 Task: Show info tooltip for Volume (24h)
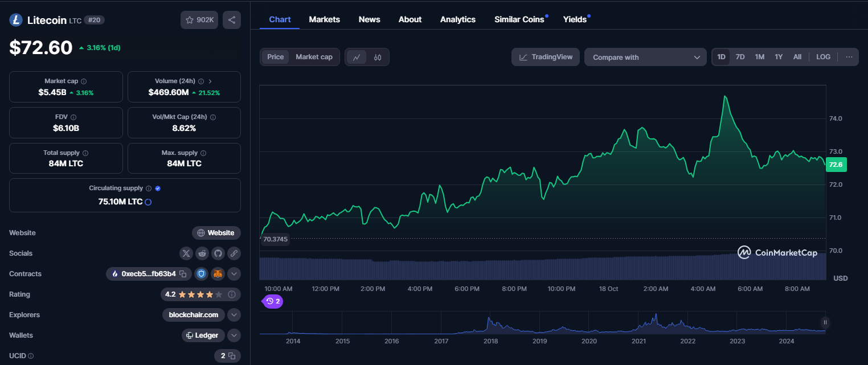[200, 81]
